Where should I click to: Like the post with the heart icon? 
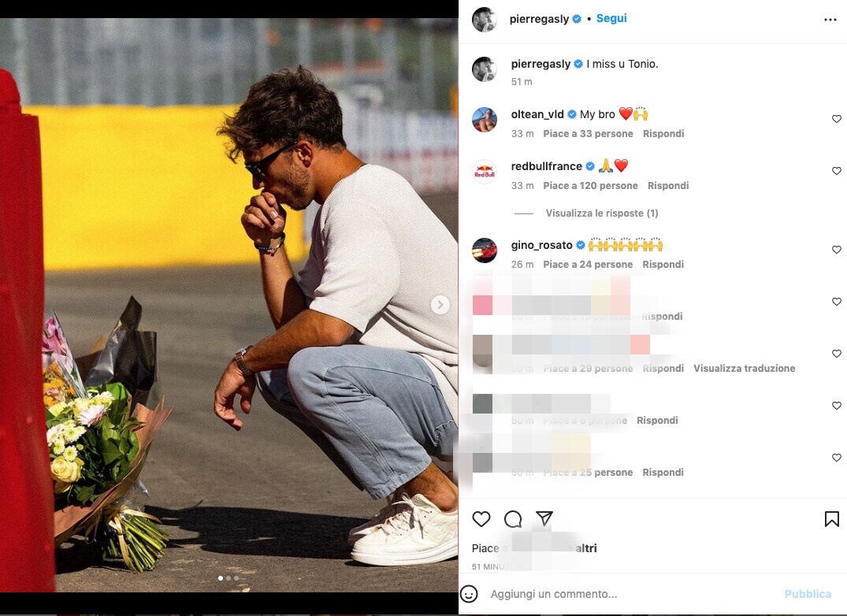[481, 519]
